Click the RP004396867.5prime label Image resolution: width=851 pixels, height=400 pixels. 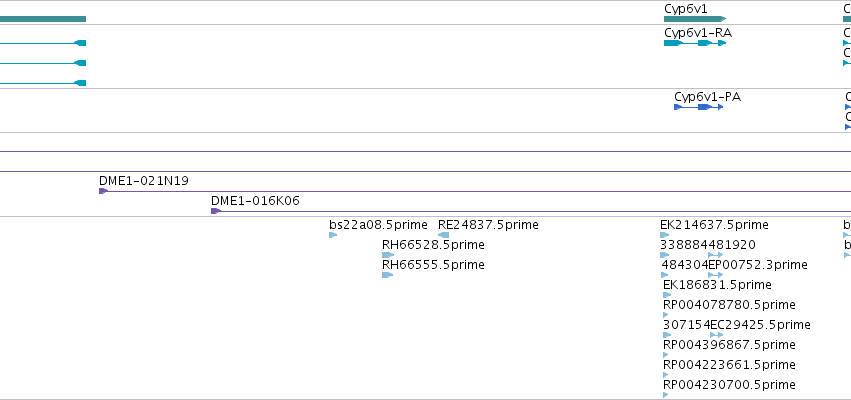point(729,345)
